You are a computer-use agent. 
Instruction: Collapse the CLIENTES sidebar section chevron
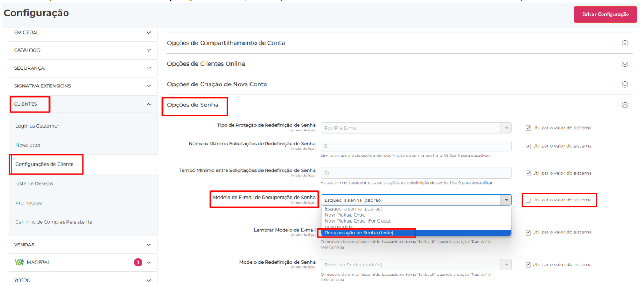[149, 104]
